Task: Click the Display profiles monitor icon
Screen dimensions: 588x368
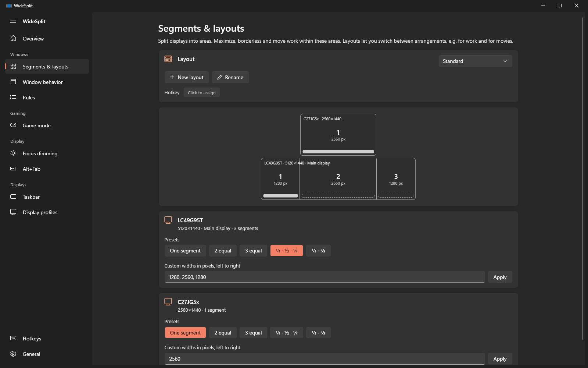Action: [13, 212]
